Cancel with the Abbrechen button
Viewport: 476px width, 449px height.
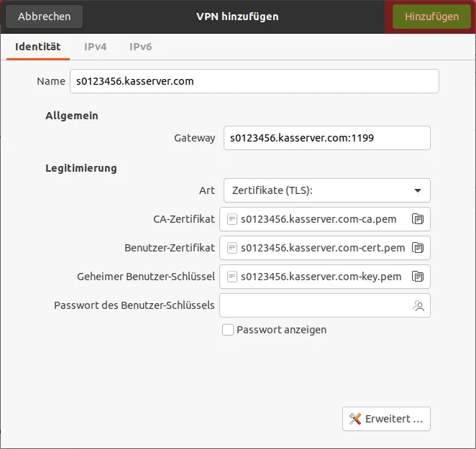44,17
